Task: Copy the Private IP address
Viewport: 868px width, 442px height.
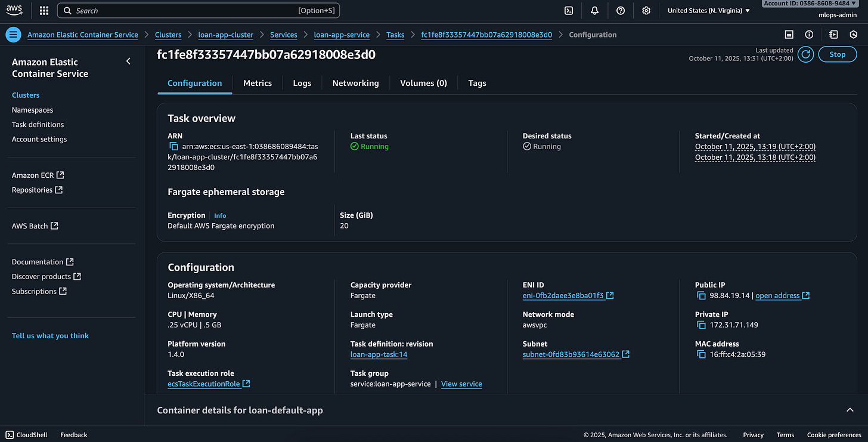Action: [x=701, y=325]
